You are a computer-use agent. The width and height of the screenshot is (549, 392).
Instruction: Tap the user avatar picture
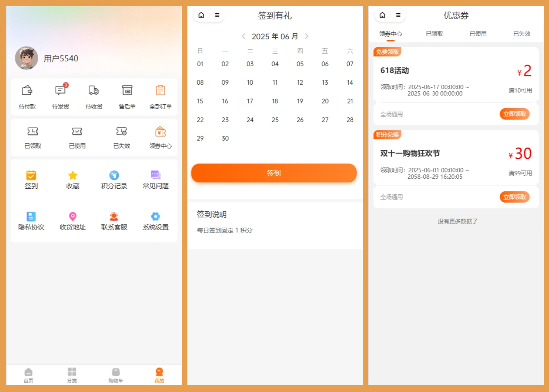[x=27, y=58]
